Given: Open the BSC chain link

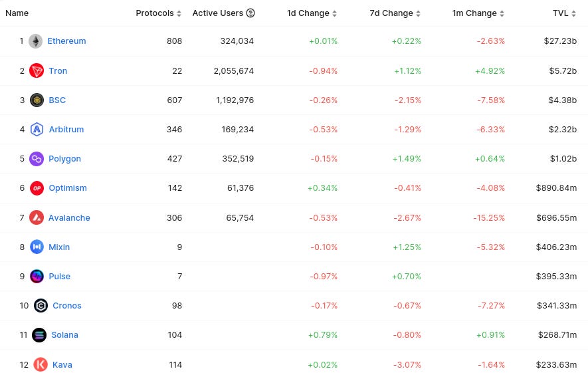Looking at the screenshot, I should coord(57,100).
